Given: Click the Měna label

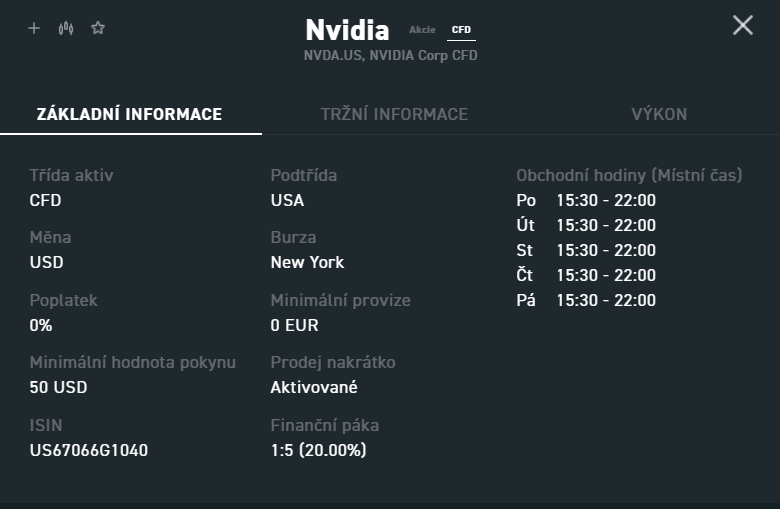Looking at the screenshot, I should click(50, 237).
